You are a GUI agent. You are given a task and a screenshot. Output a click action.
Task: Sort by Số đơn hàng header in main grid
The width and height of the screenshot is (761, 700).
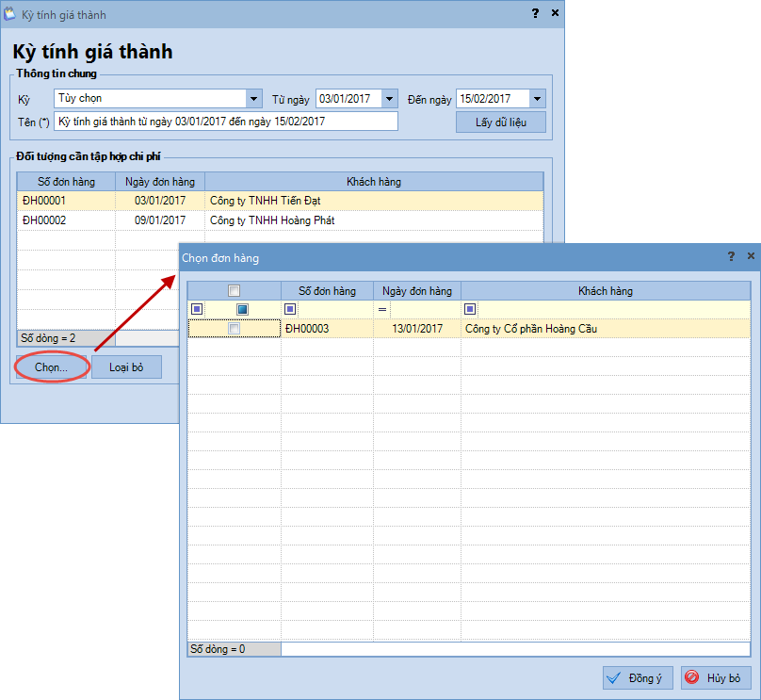[66, 182]
